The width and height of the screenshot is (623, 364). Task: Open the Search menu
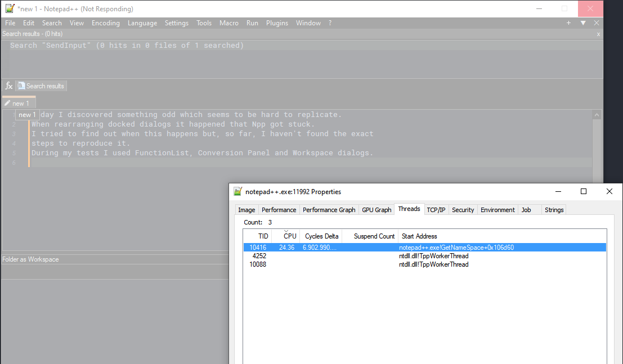point(52,23)
